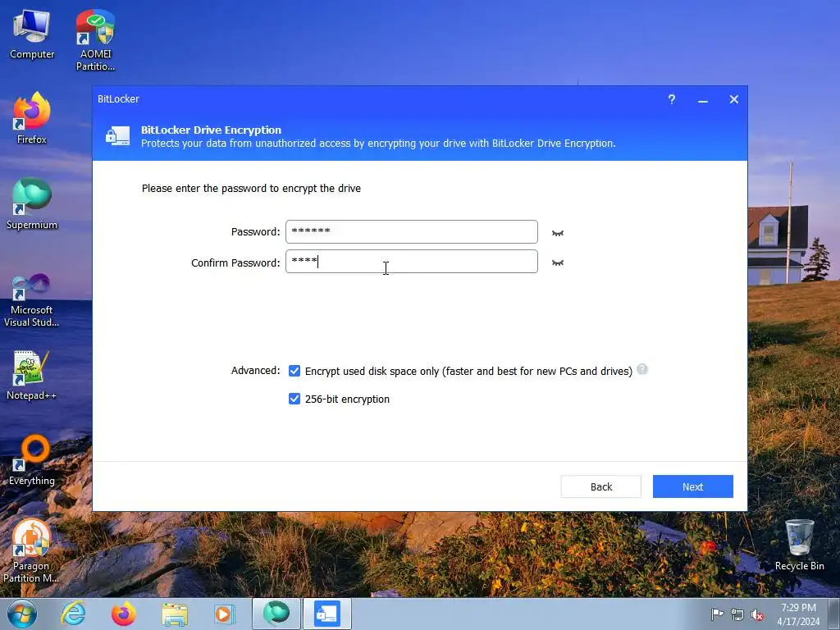Launch Supermium desktop shortcut
This screenshot has width=840, height=630.
click(x=32, y=204)
